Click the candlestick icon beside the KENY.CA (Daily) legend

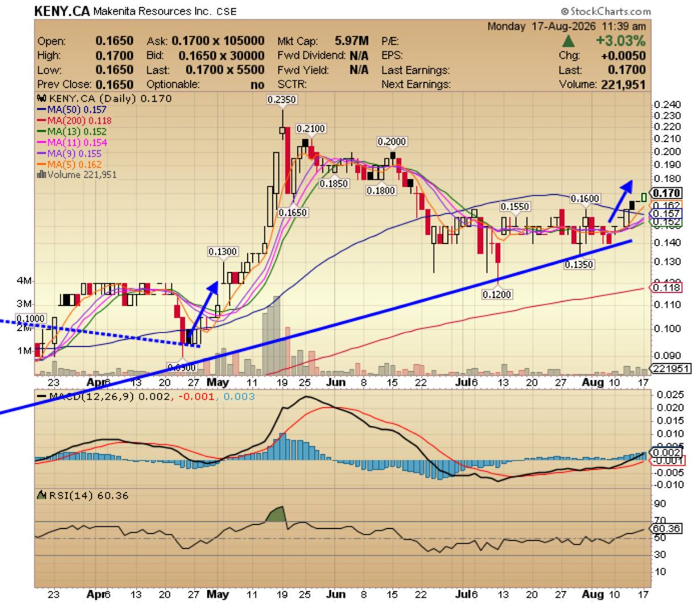point(42,98)
